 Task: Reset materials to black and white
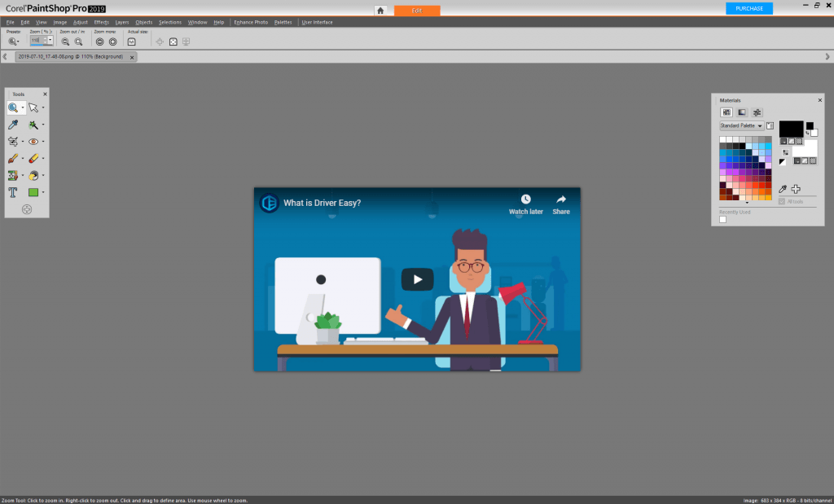(x=783, y=162)
